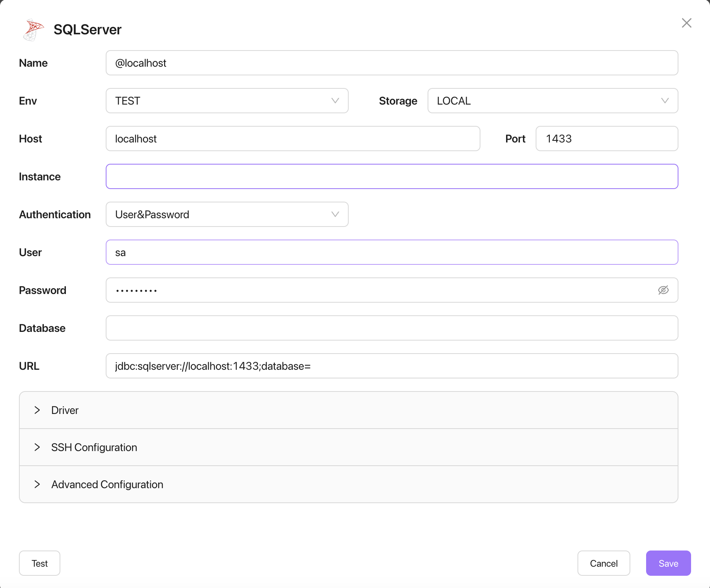Close the SQLServer dialog

tap(687, 23)
